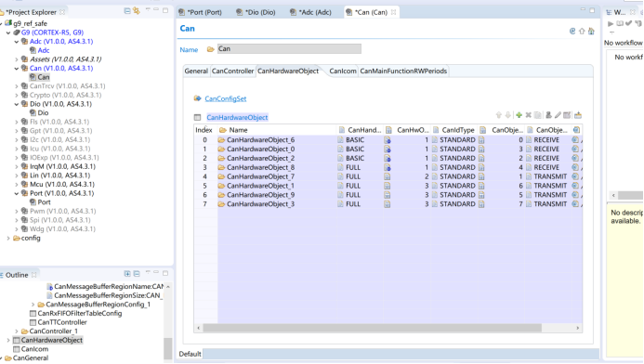The height and width of the screenshot is (364, 644).
Task: Click the CanHardwareObject heading link
Action: coord(237,117)
